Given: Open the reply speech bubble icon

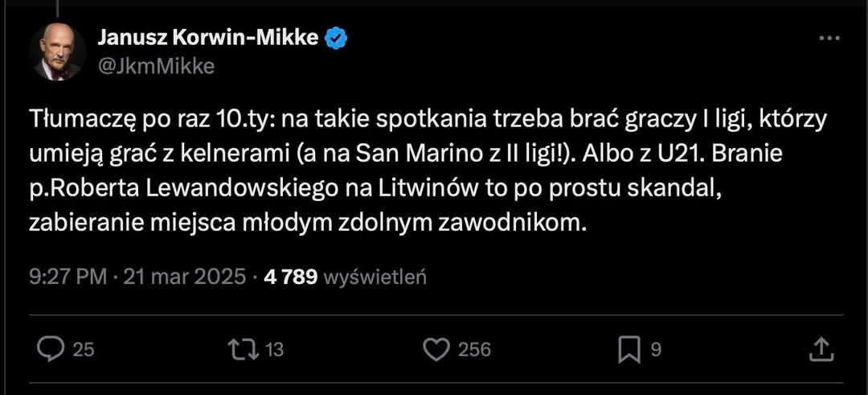Looking at the screenshot, I should pyautogui.click(x=51, y=349).
